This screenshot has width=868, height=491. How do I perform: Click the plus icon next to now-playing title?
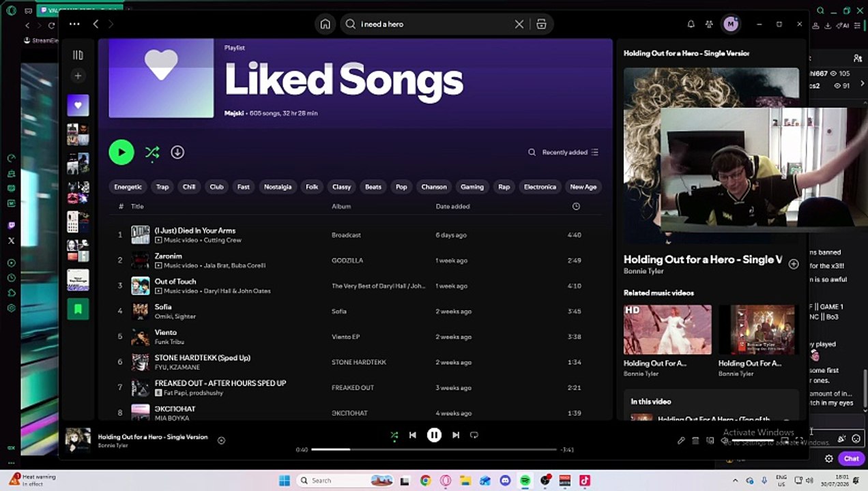click(x=221, y=441)
